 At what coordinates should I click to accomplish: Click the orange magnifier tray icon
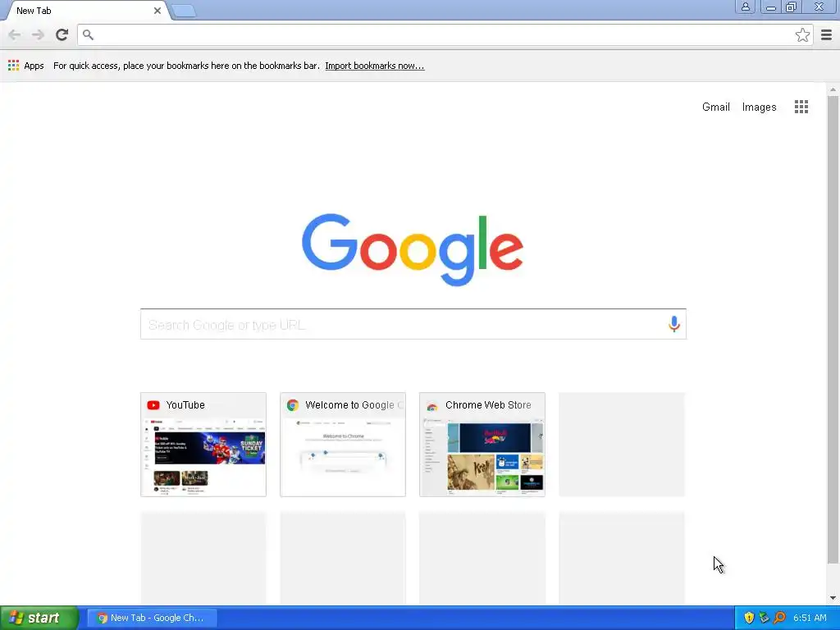tap(779, 618)
